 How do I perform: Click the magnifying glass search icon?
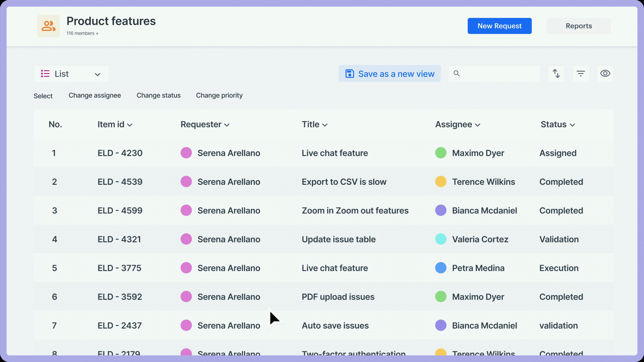457,74
